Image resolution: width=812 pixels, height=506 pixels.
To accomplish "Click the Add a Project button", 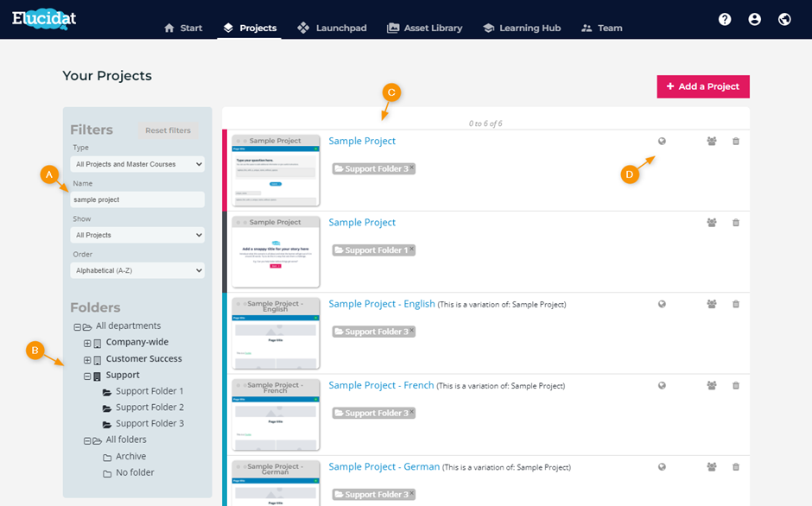I will [703, 86].
